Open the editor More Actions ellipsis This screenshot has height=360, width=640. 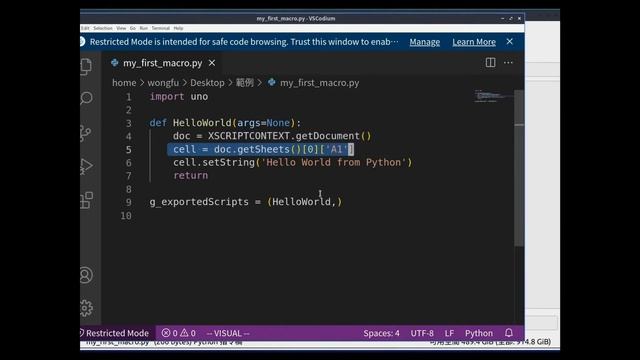tap(508, 62)
